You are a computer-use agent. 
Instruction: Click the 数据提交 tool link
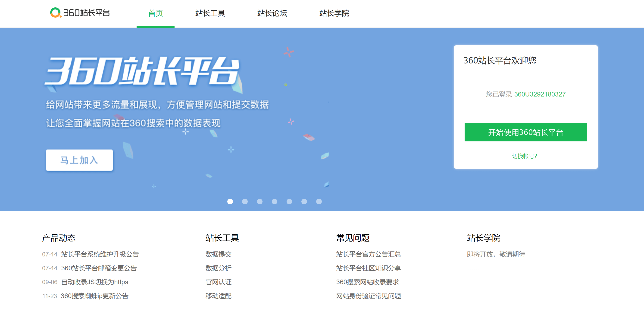[218, 254]
